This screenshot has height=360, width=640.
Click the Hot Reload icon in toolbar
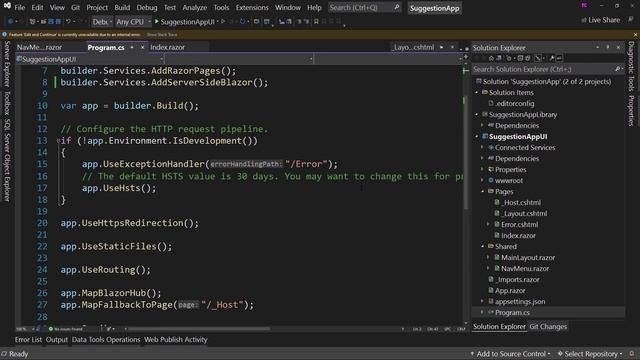242,21
